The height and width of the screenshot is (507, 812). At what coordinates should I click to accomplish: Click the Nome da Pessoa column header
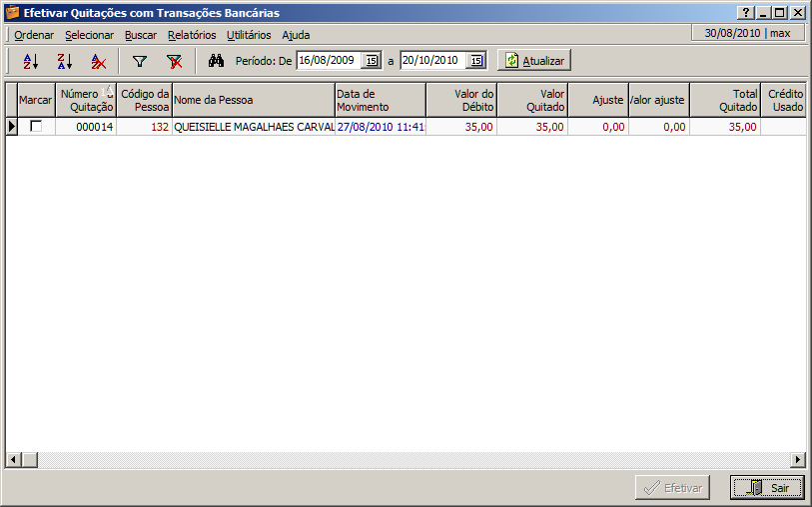[253, 100]
